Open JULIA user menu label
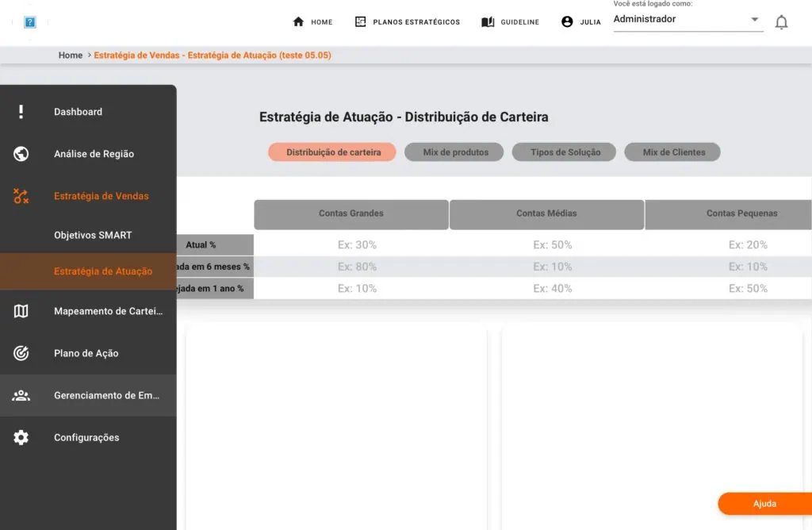The image size is (812, 530). click(590, 22)
